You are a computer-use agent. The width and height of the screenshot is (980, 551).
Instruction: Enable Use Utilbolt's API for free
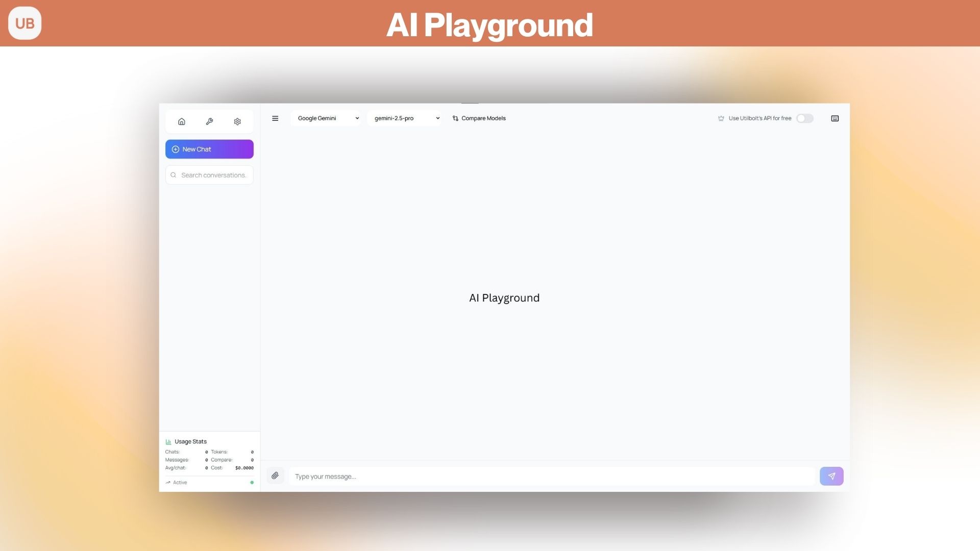[x=805, y=118]
